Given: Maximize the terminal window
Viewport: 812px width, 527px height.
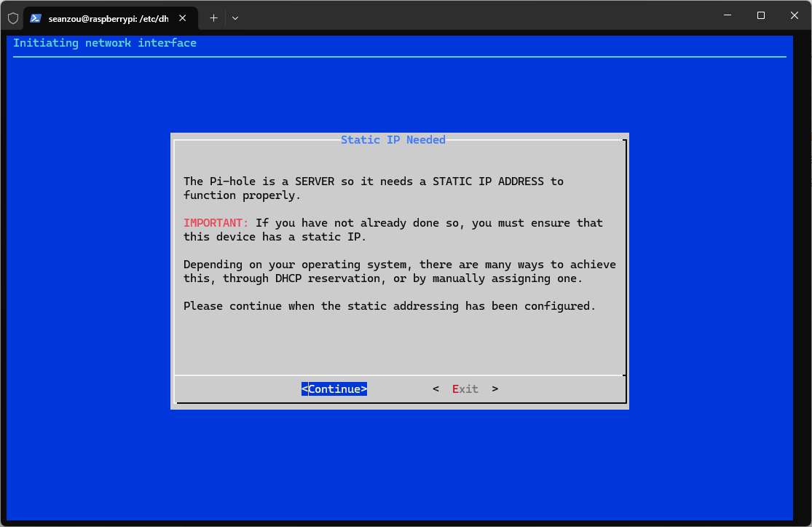Looking at the screenshot, I should (x=761, y=15).
